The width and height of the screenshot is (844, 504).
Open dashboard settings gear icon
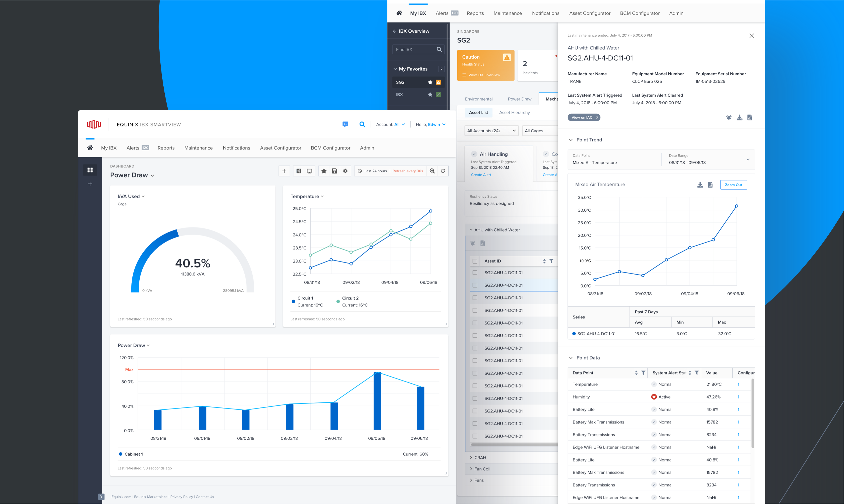[345, 171]
